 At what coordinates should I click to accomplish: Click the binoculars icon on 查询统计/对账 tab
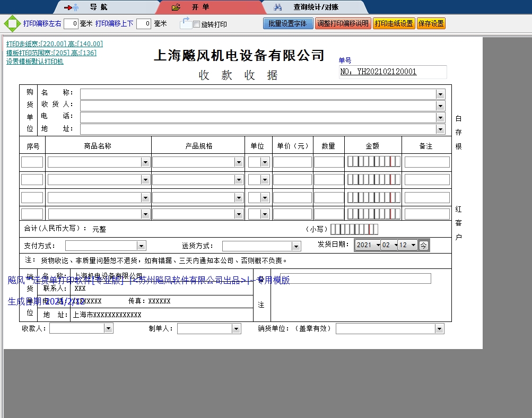278,7
